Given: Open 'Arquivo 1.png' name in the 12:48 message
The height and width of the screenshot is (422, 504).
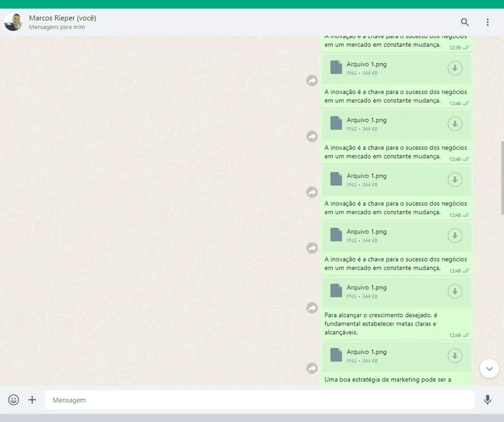Looking at the screenshot, I should coord(367,176).
